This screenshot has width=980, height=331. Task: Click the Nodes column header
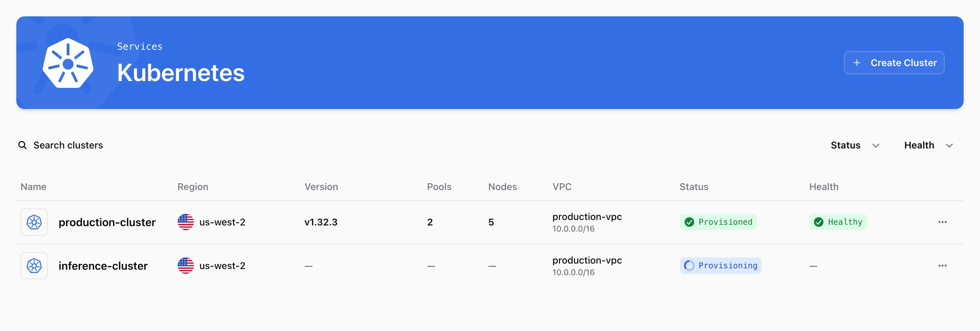click(x=503, y=187)
